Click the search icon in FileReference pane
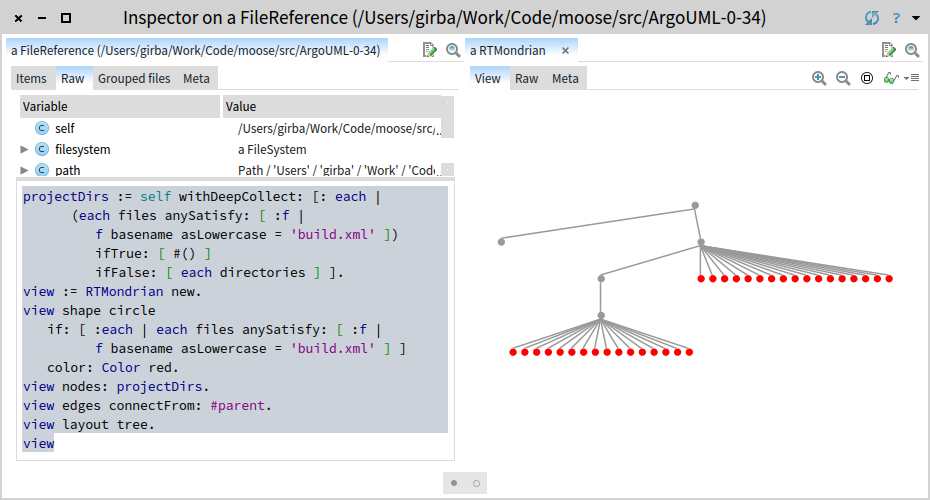930x500 pixels. 453,50
